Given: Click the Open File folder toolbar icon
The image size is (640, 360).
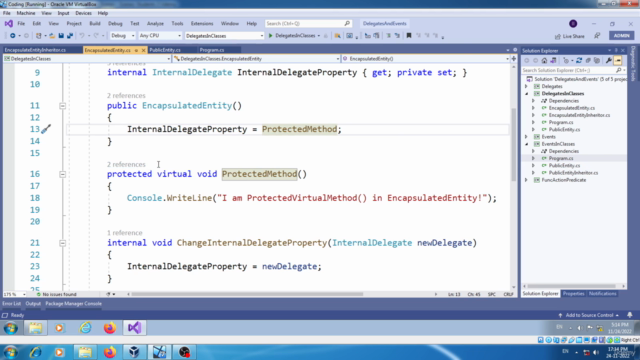Looking at the screenshot, I should [x=52, y=36].
